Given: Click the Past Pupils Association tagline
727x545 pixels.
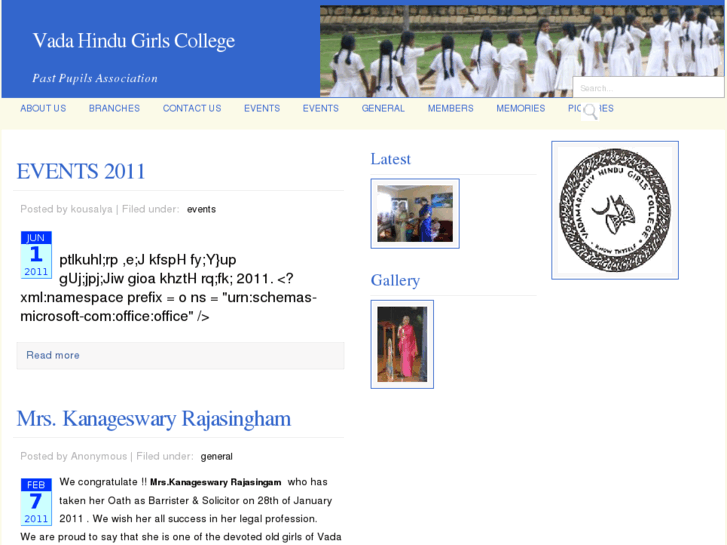Looking at the screenshot, I should tap(95, 78).
